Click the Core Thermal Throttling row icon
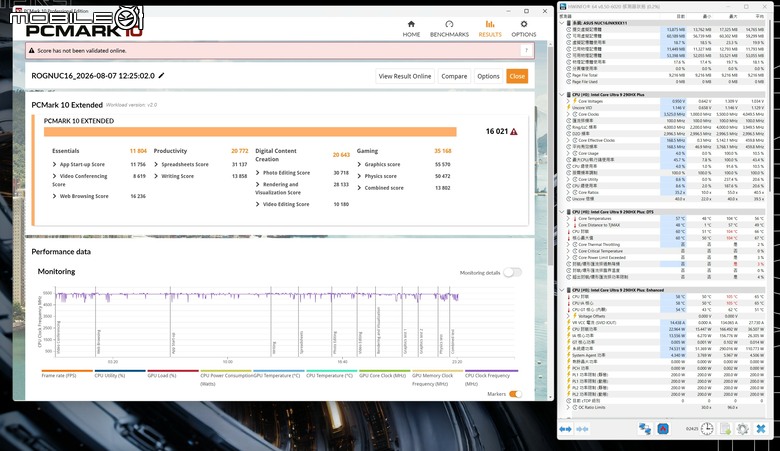Viewport: 780px width, 451px height. tap(575, 245)
